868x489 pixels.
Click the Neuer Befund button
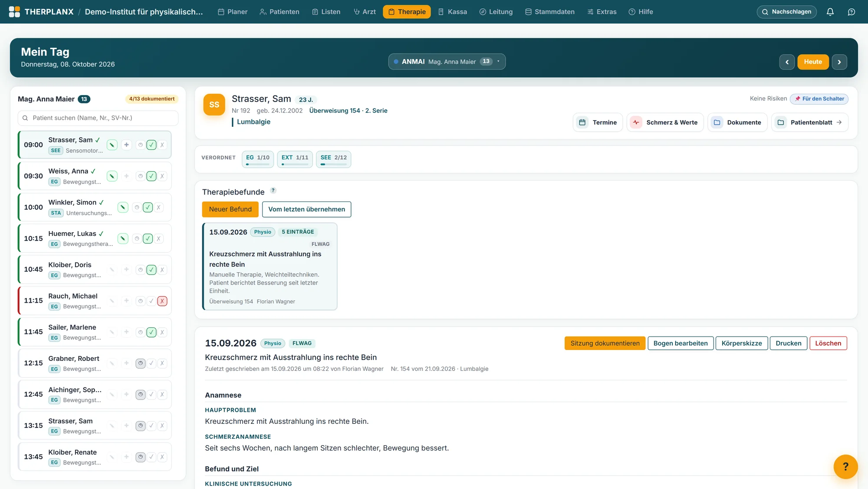230,209
